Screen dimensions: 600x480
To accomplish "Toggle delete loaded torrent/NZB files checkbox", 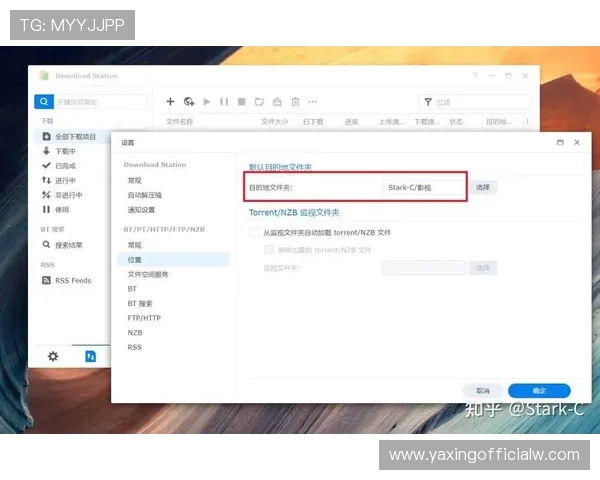I will (268, 249).
